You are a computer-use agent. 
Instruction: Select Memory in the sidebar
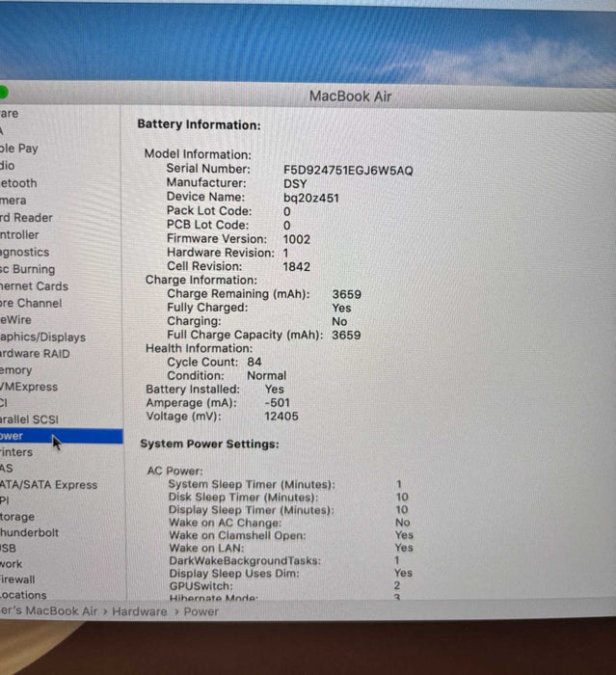[x=16, y=370]
